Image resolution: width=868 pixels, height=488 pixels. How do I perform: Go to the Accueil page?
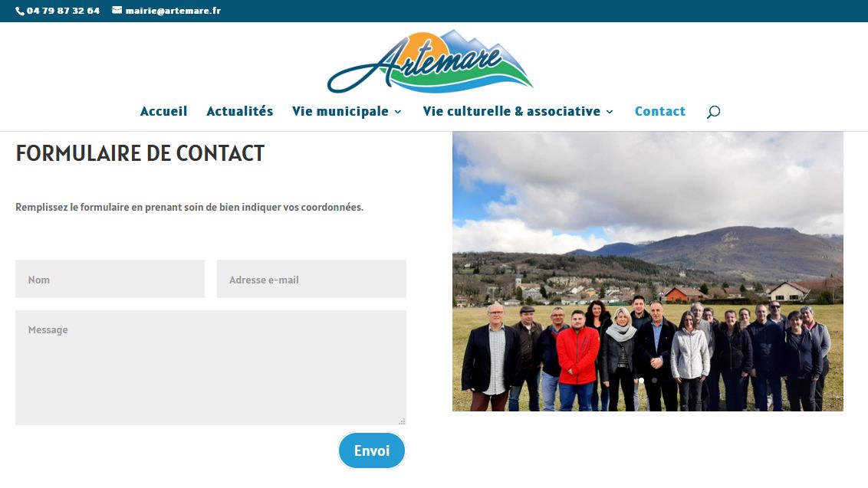(164, 111)
